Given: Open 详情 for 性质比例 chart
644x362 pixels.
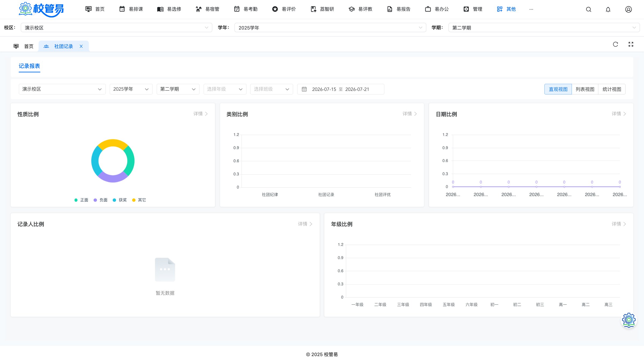Looking at the screenshot, I should (200, 114).
